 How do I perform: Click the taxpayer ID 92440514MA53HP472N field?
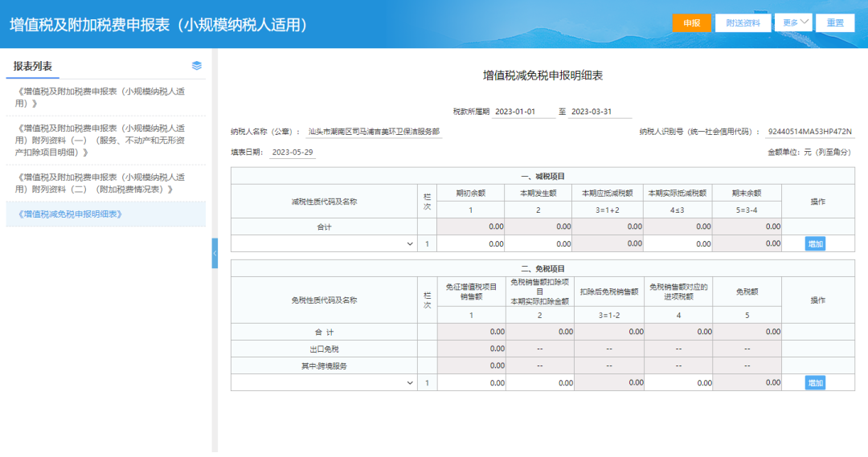(810, 132)
